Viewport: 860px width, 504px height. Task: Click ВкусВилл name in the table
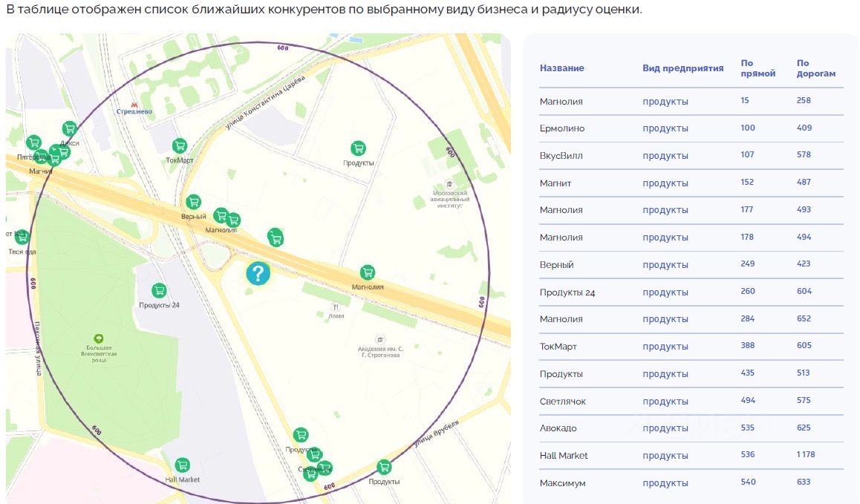[x=561, y=156]
